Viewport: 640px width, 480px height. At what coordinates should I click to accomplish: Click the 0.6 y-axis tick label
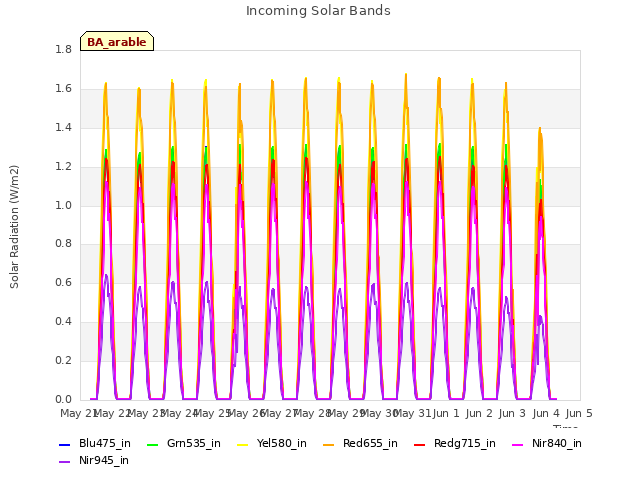point(63,282)
